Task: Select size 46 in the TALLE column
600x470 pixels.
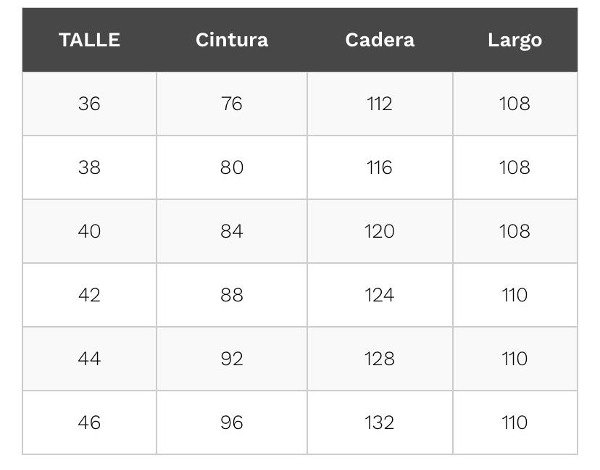Action: pyautogui.click(x=89, y=423)
